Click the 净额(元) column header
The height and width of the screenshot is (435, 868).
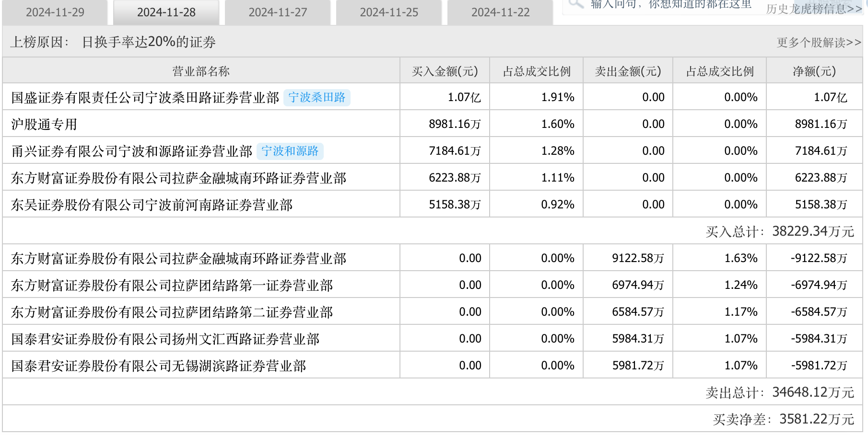coord(814,71)
